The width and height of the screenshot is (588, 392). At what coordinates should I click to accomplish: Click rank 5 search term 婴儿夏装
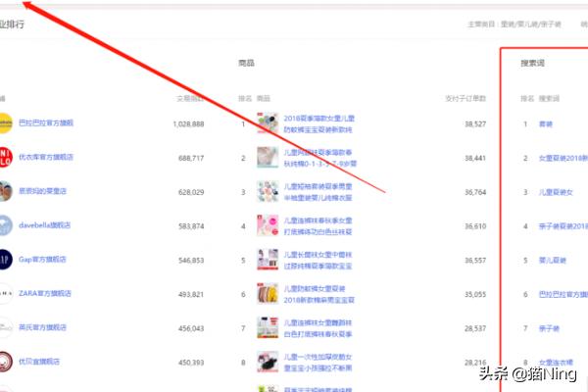point(553,261)
